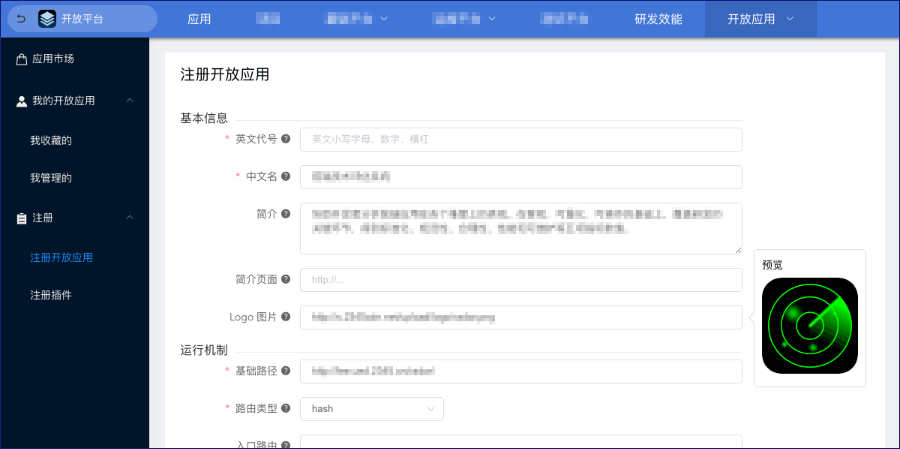Viewport: 900px width, 449px height.
Task: Click the 应用市场 shopping bag icon
Action: 22,59
